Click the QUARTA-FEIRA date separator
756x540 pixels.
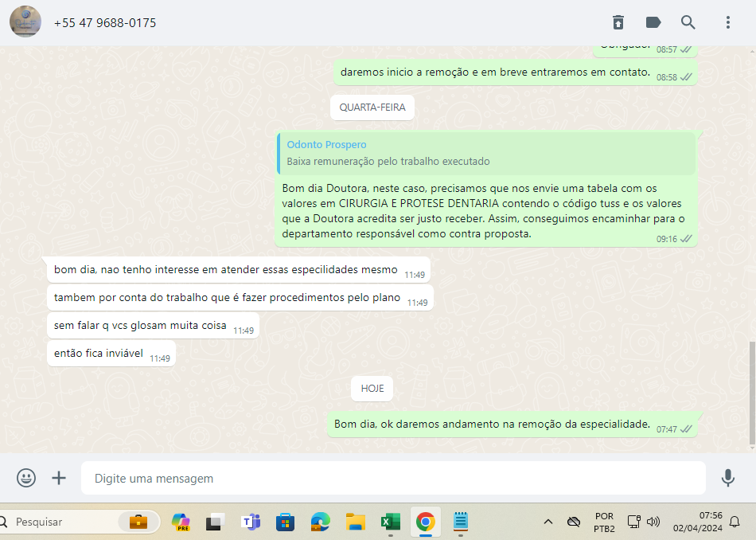[x=372, y=108]
